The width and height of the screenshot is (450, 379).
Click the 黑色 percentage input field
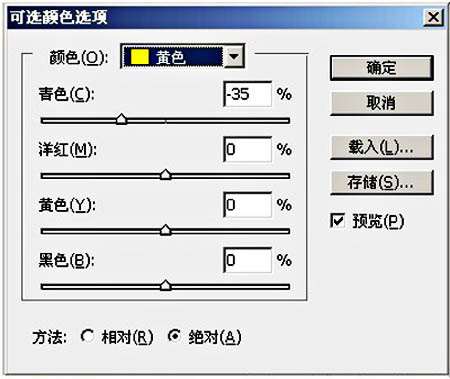tap(247, 260)
